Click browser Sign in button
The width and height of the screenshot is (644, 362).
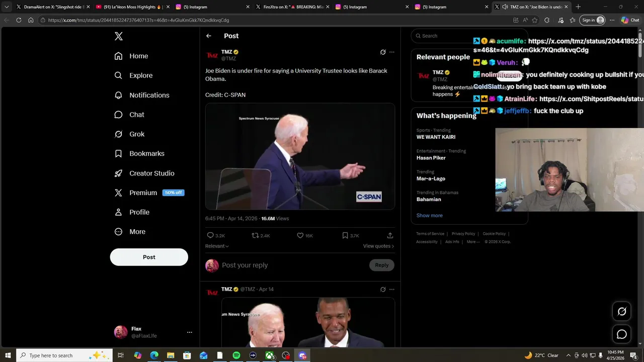coord(593,20)
